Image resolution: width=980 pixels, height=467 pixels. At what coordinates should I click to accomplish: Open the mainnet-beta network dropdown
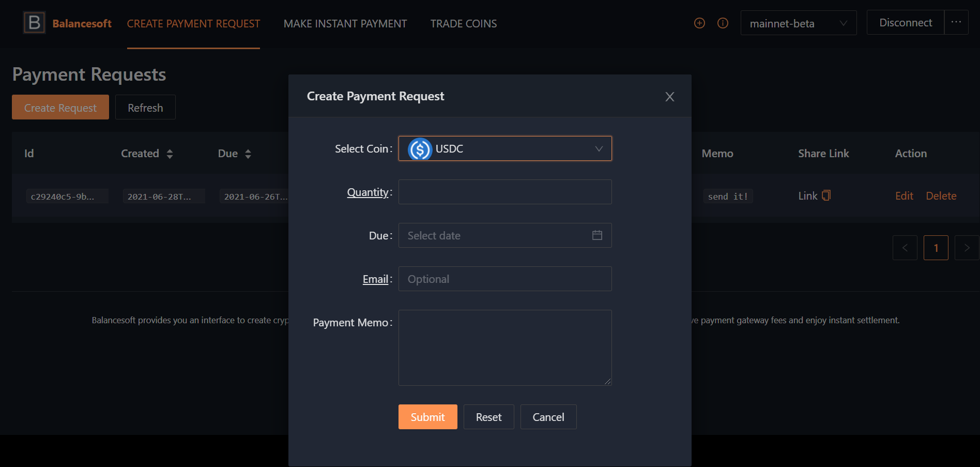click(799, 23)
